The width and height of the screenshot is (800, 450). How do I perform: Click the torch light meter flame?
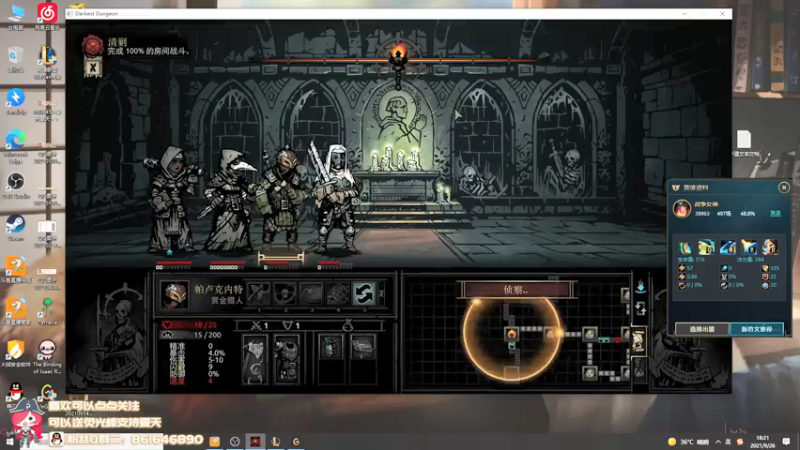coord(398,55)
